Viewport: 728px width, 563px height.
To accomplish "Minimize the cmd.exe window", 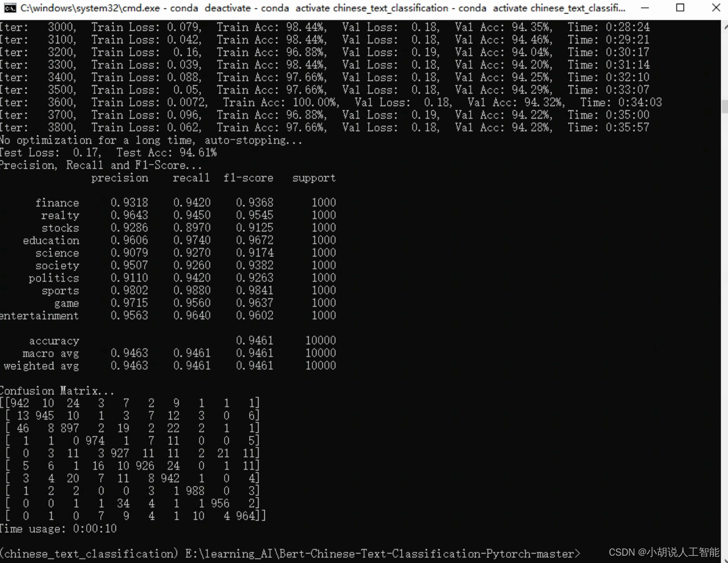I will [x=645, y=8].
